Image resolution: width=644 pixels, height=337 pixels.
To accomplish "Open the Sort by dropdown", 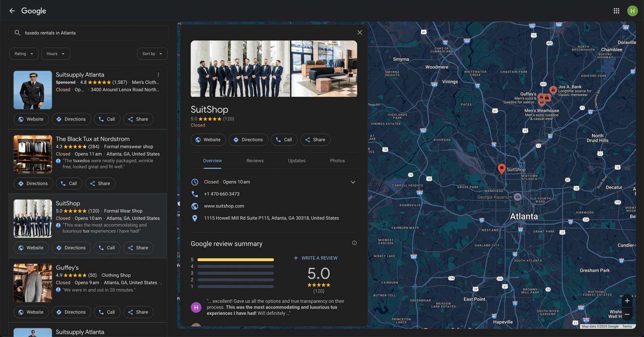I will tap(152, 54).
